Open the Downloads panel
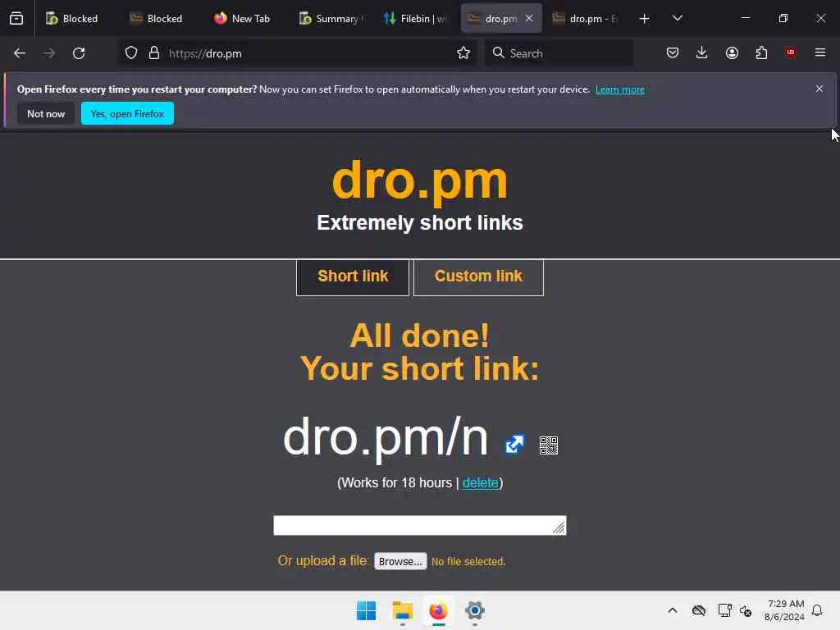Image resolution: width=840 pixels, height=630 pixels. coord(702,52)
